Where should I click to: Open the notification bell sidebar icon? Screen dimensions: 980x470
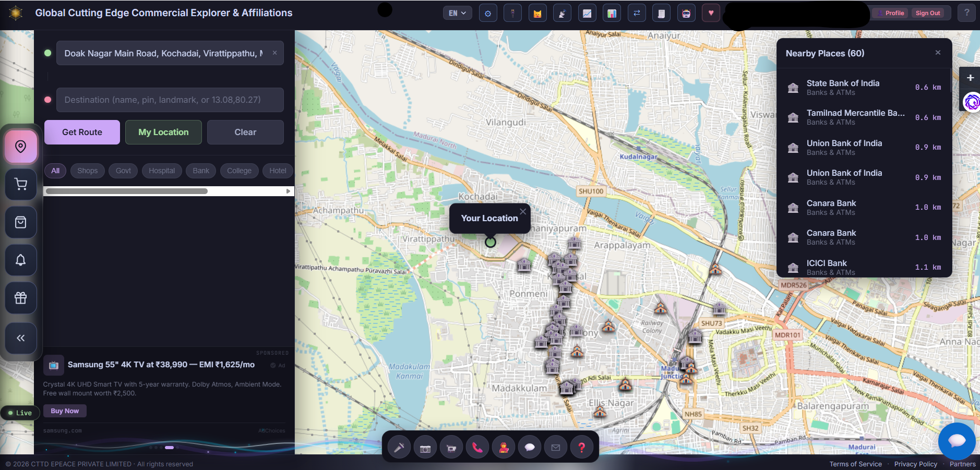[x=21, y=260]
